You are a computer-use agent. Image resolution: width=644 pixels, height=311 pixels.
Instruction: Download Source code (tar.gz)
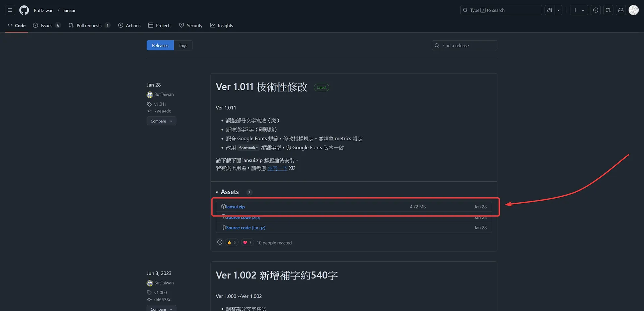click(x=246, y=228)
